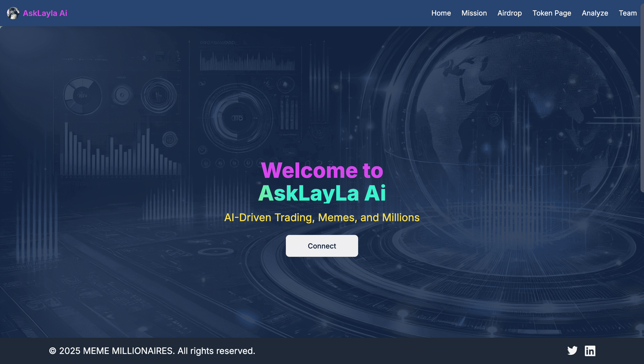644x364 pixels.
Task: Open the LinkedIn icon in the footer
Action: (590, 350)
